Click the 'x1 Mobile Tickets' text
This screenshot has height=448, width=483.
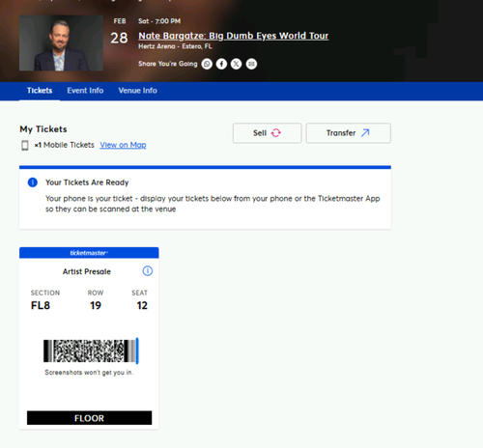pos(65,145)
